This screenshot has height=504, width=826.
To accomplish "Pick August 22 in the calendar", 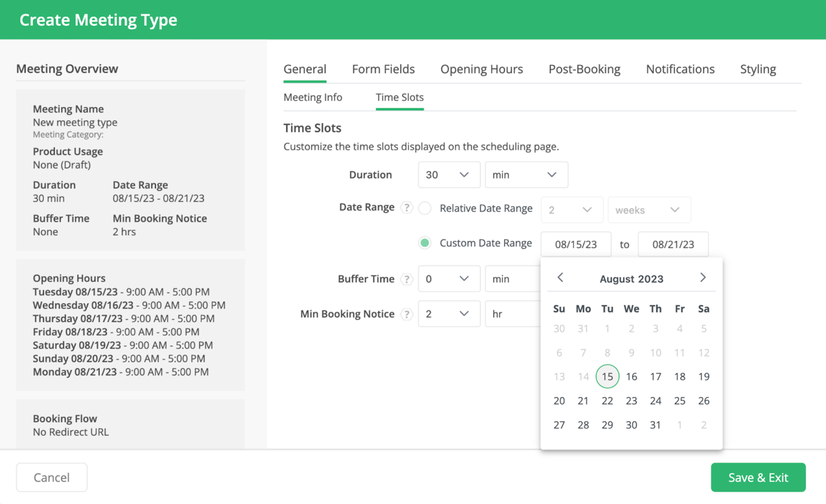I will coord(607,401).
